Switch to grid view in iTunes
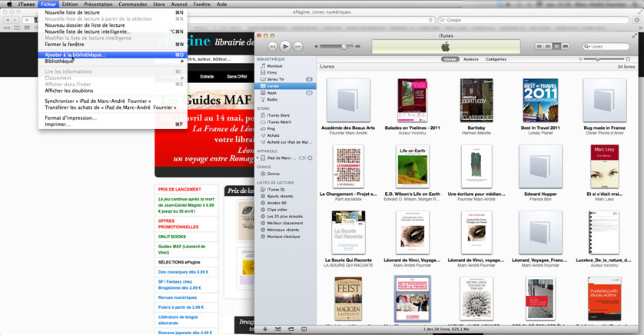644x335 pixels. (x=556, y=46)
